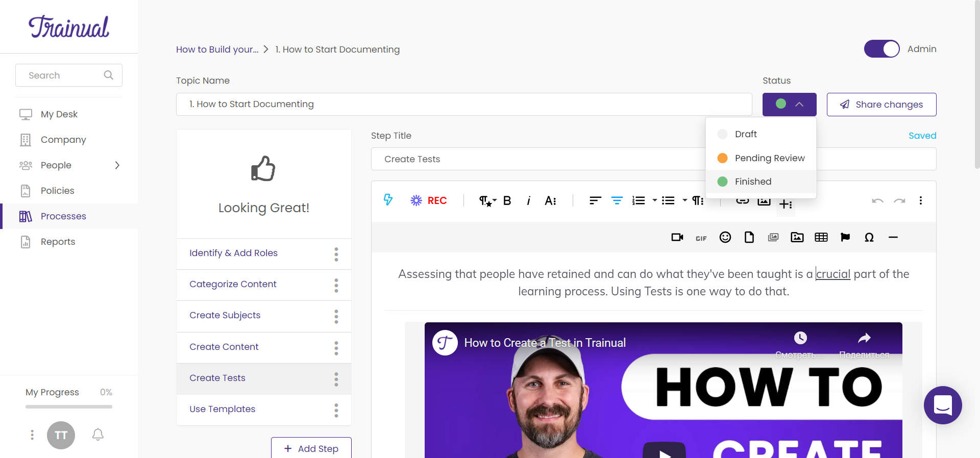This screenshot has height=458, width=980.
Task: Insert video using the camera icon
Action: [x=677, y=237]
